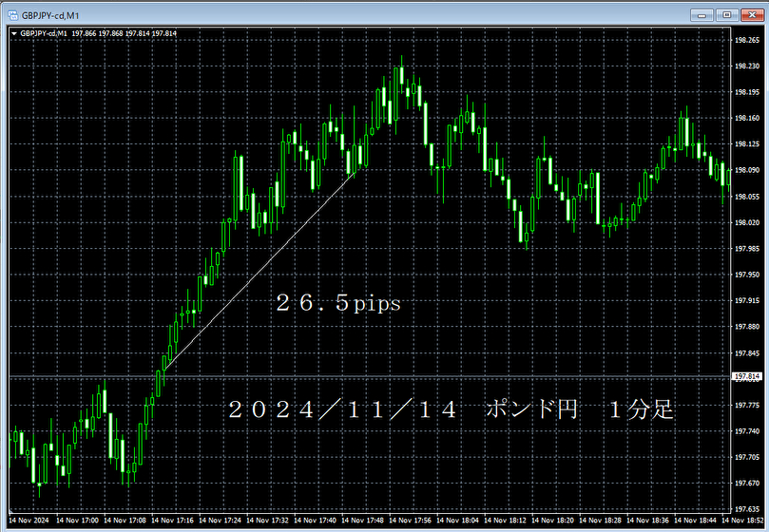Maximize the GBPJPY-cd,M1 chart window

click(727, 13)
